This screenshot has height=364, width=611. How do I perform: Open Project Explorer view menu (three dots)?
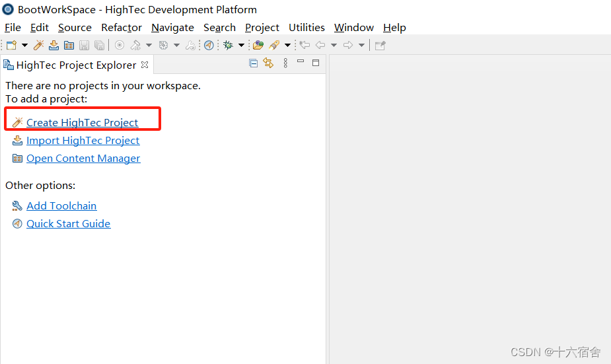(x=285, y=63)
